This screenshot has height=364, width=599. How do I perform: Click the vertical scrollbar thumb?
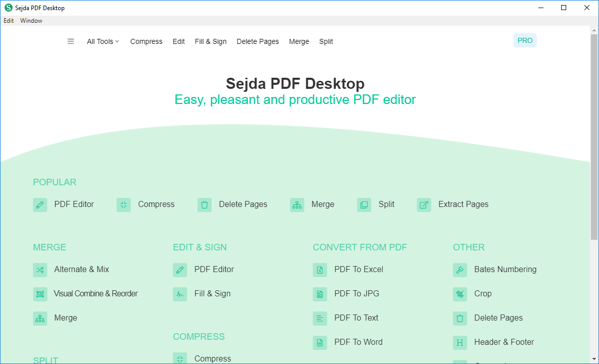pyautogui.click(x=594, y=137)
